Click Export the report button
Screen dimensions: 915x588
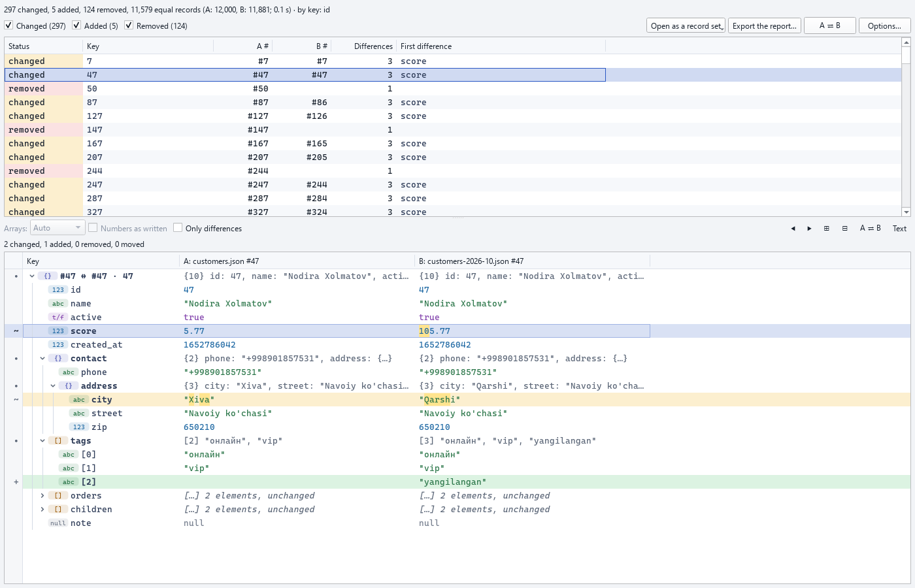click(x=765, y=25)
